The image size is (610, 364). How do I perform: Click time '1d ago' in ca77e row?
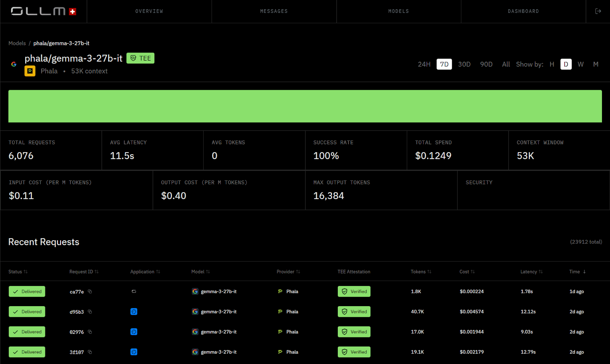coord(576,292)
